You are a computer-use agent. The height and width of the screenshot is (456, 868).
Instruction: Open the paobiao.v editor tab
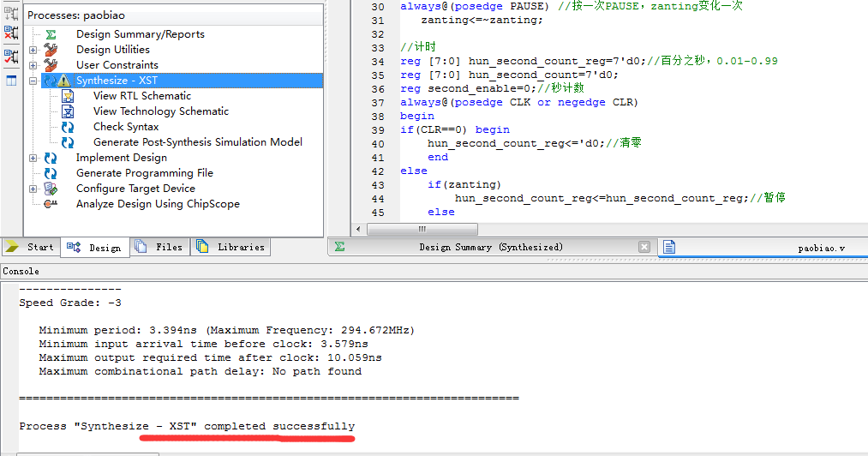[x=764, y=248]
